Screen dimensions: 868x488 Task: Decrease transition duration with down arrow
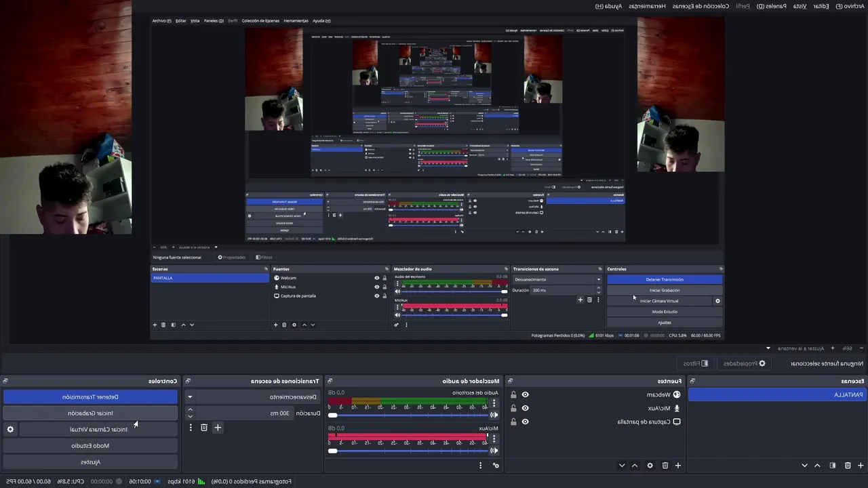tap(190, 416)
